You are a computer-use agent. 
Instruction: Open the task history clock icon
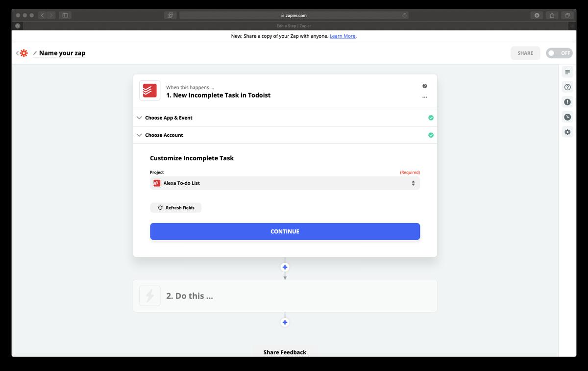click(x=567, y=117)
